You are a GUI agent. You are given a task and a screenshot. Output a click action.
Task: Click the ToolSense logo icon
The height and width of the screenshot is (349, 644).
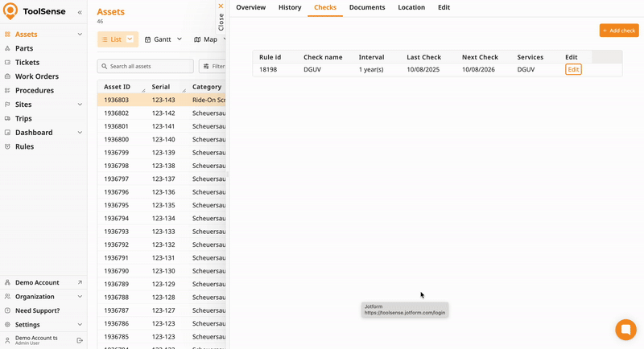(10, 11)
